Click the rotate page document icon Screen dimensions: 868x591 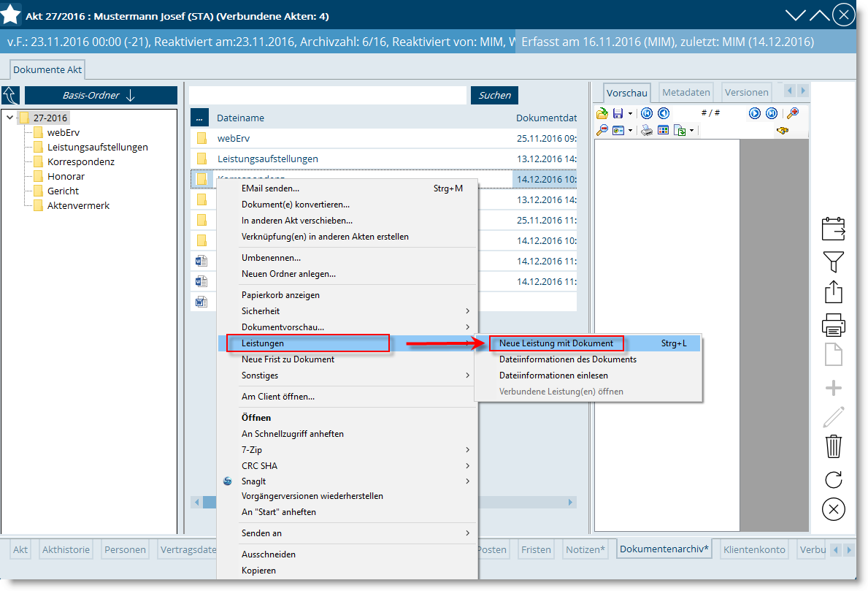point(679,131)
